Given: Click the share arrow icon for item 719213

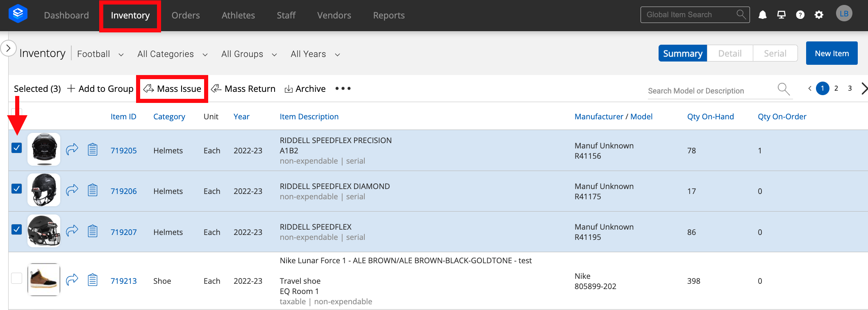Looking at the screenshot, I should [72, 280].
